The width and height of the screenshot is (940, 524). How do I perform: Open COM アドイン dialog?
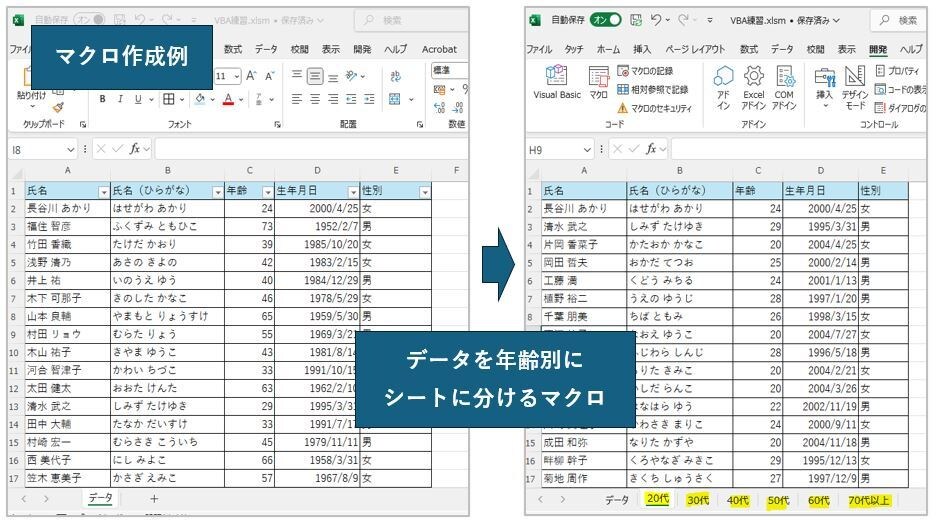(784, 88)
